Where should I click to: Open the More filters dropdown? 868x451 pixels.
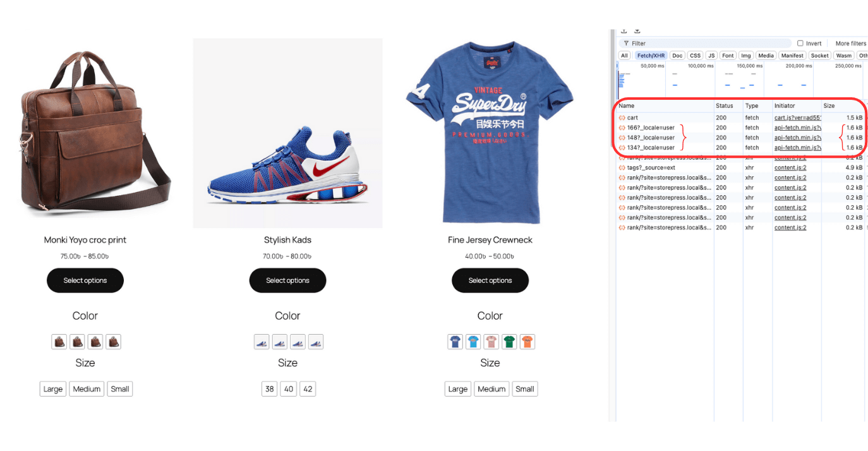click(850, 44)
